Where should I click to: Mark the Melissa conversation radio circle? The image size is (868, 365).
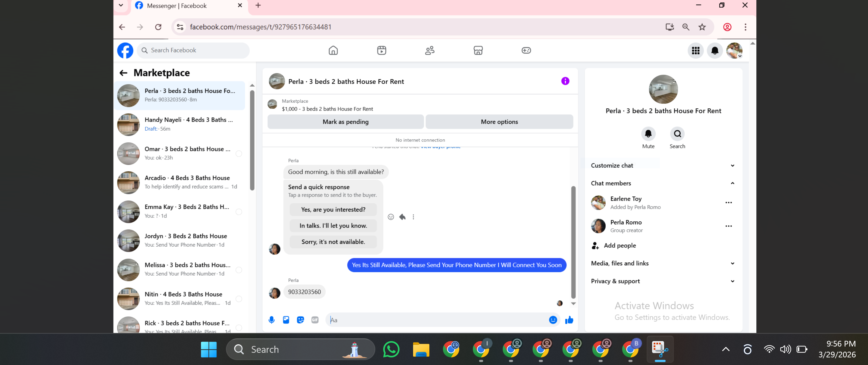pyautogui.click(x=238, y=270)
